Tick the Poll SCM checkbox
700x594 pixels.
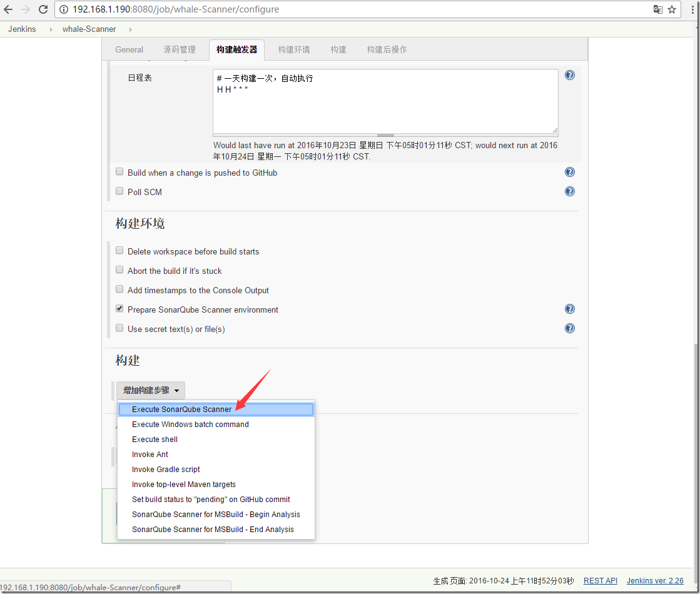[x=119, y=191]
